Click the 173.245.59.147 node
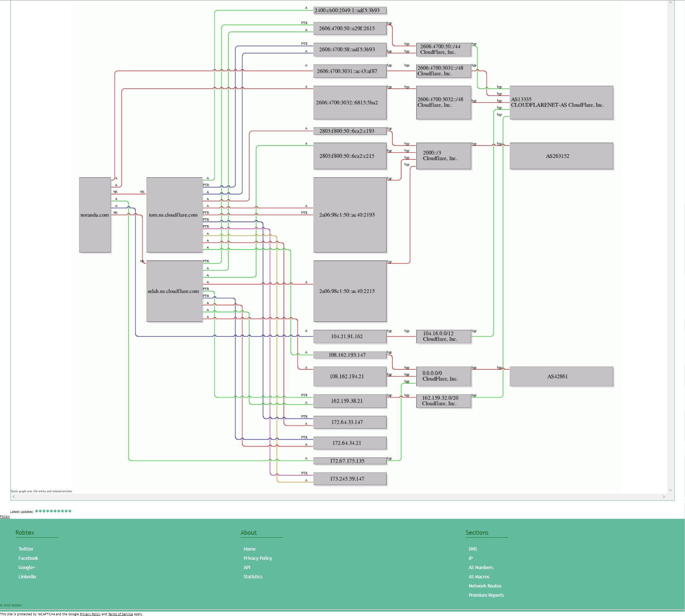Screen dimensions: 685x616 click(350, 479)
